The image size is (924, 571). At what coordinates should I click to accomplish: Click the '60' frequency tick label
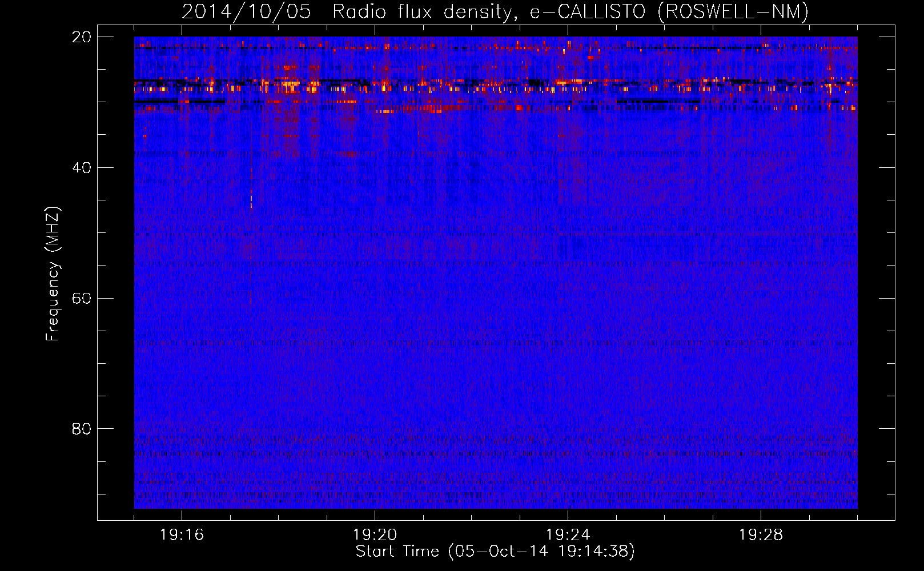[x=82, y=299]
